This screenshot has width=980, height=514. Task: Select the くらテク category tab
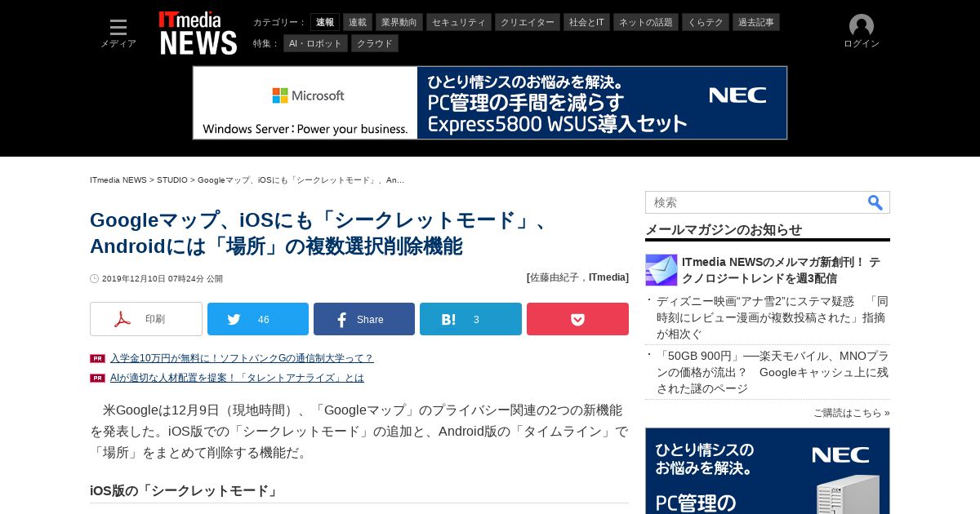point(706,22)
